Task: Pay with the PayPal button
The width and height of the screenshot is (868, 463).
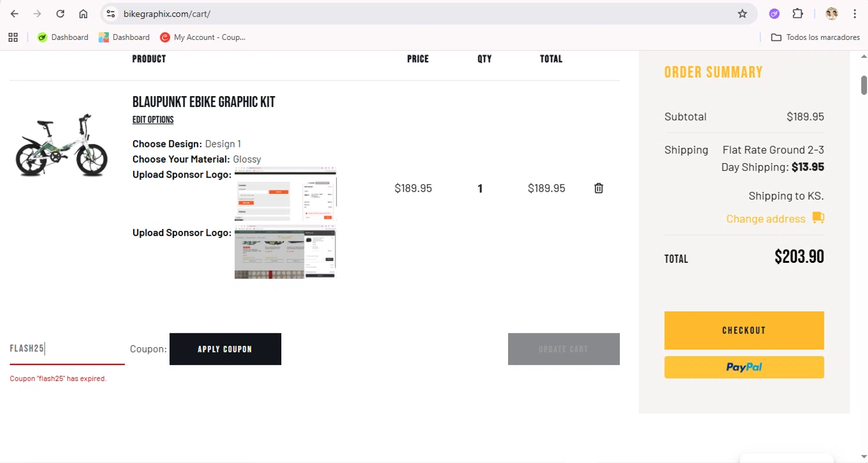Action: 744,367
